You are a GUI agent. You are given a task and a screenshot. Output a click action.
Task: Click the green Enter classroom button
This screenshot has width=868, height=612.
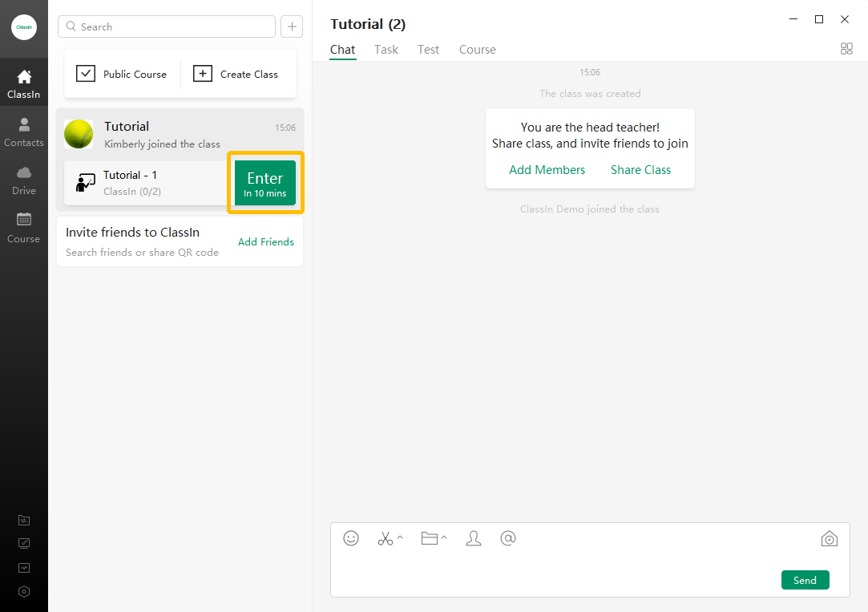pos(265,183)
